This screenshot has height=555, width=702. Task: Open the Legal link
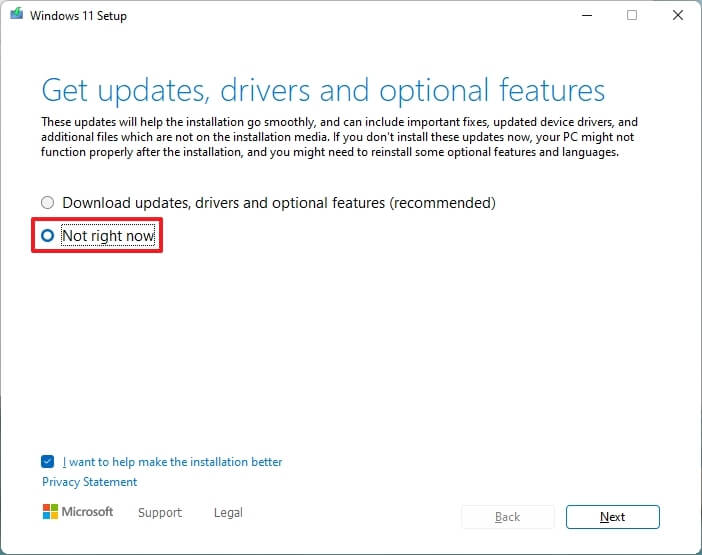pos(228,513)
